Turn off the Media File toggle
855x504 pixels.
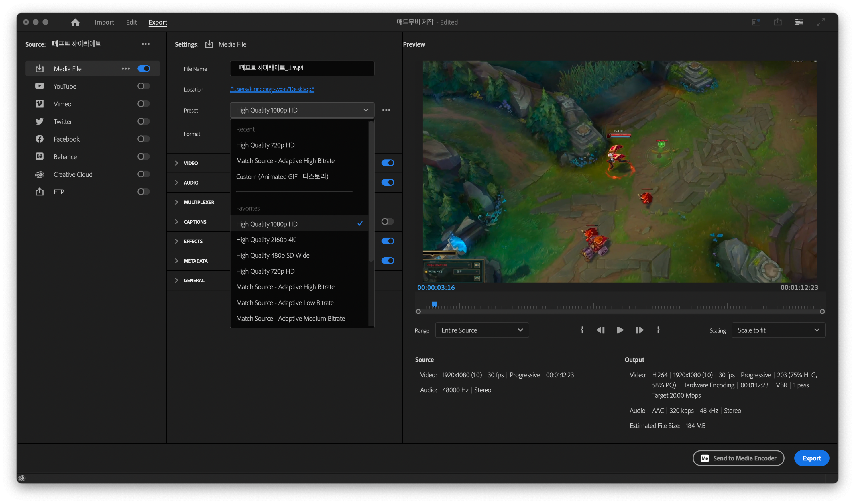[143, 69]
